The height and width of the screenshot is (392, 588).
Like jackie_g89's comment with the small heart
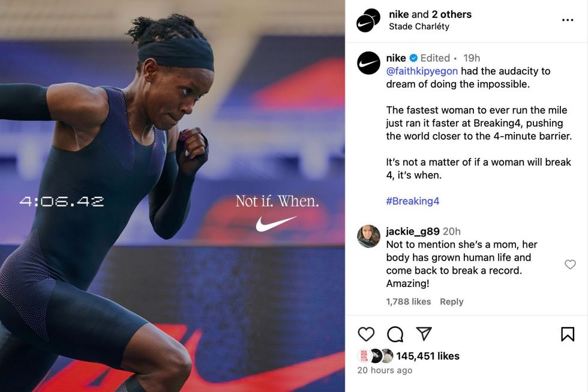coord(570,265)
